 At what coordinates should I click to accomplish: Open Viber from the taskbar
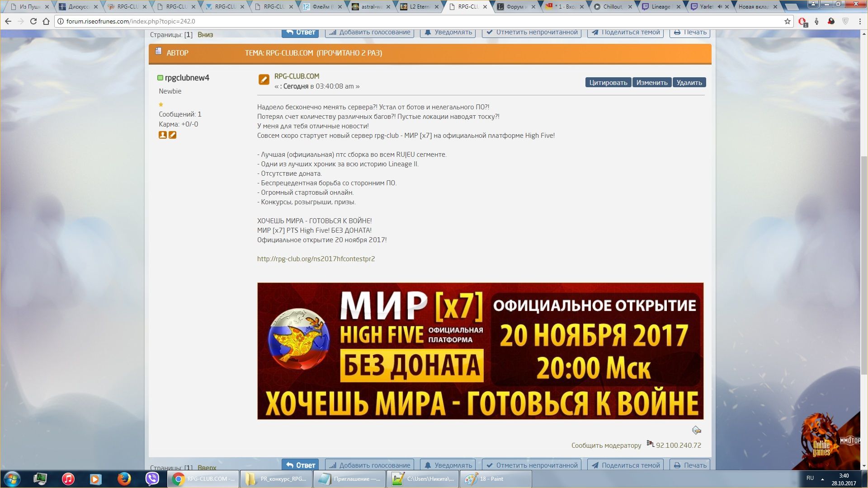152,479
